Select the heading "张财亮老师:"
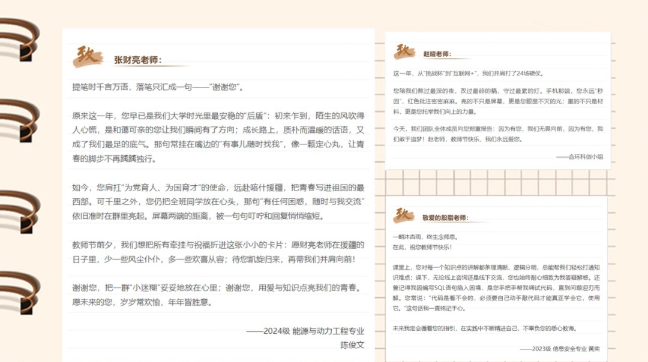 (x=138, y=60)
